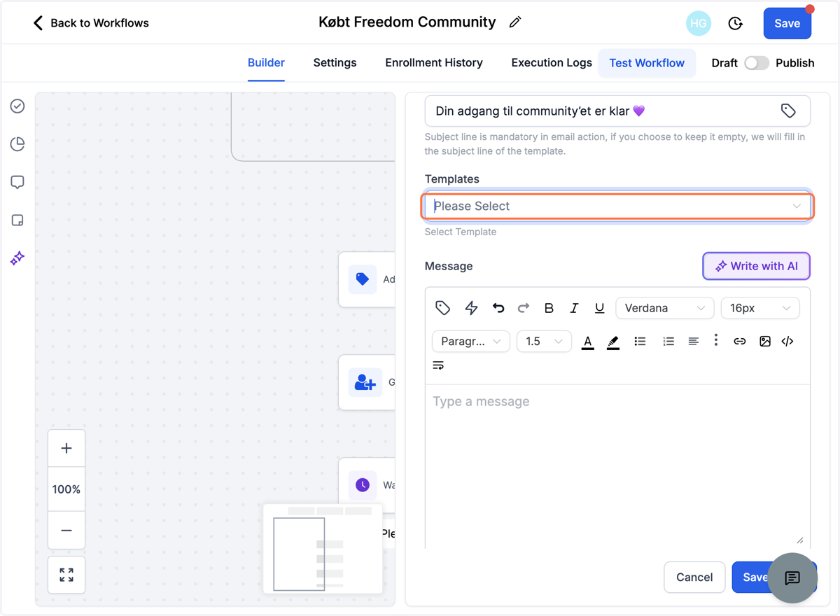Open text color picker
The height and width of the screenshot is (616, 840).
(588, 342)
